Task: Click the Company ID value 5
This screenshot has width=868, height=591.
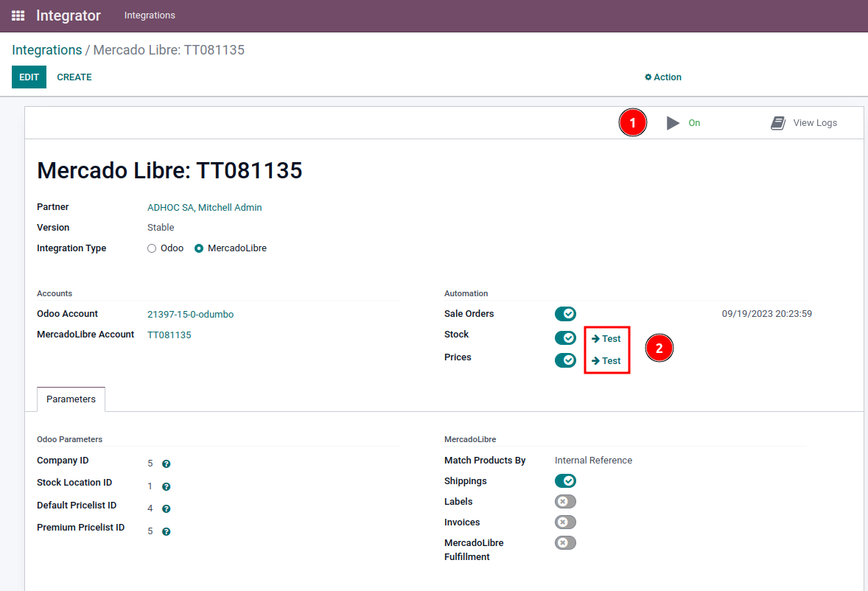Action: (x=150, y=464)
